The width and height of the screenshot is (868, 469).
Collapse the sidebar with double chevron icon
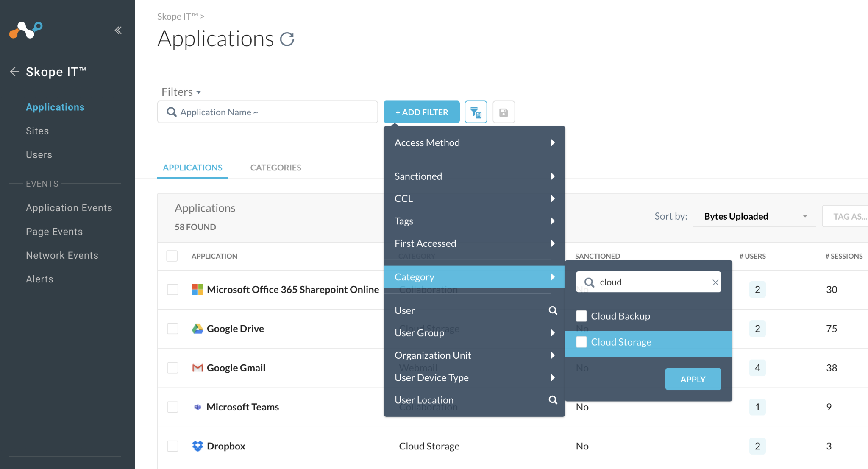pyautogui.click(x=118, y=30)
